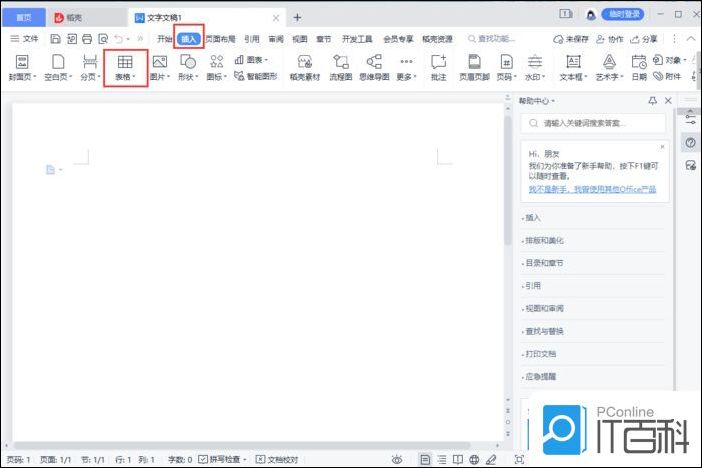The height and width of the screenshot is (468, 702).
Task: Switch to outline view in status bar
Action: [x=441, y=459]
